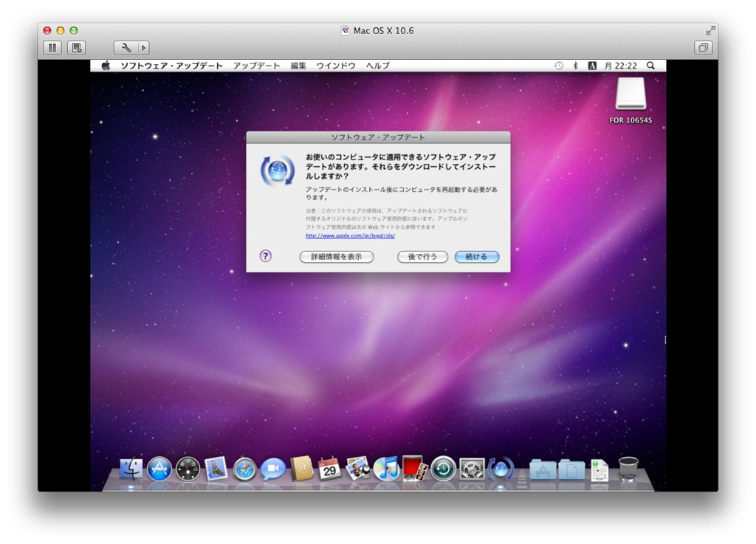Open Mail from the Dock
The height and width of the screenshot is (544, 756).
click(x=216, y=469)
